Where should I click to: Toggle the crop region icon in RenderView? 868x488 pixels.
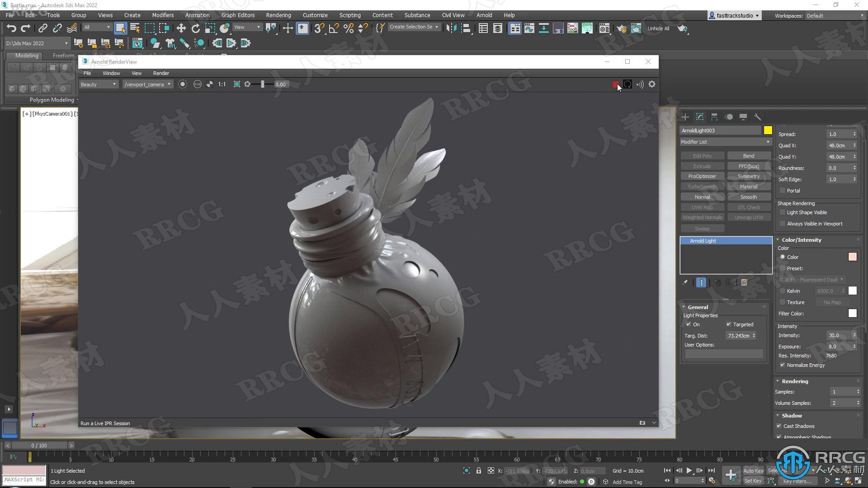(x=236, y=84)
